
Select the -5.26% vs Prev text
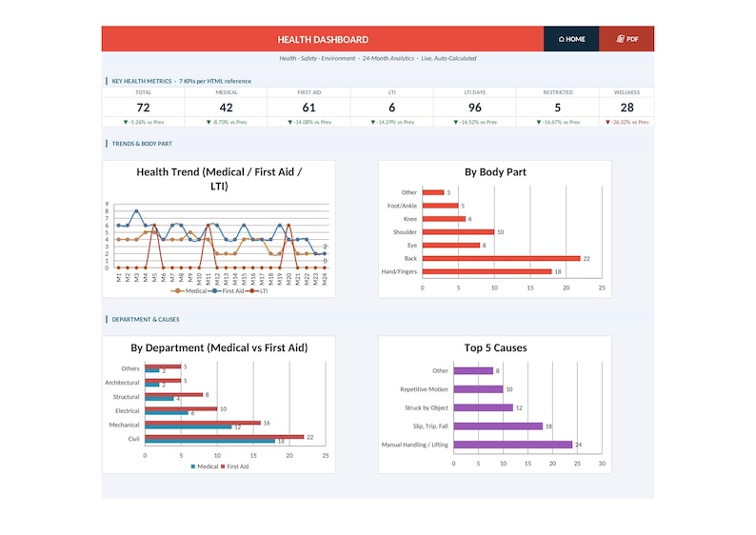click(x=147, y=123)
